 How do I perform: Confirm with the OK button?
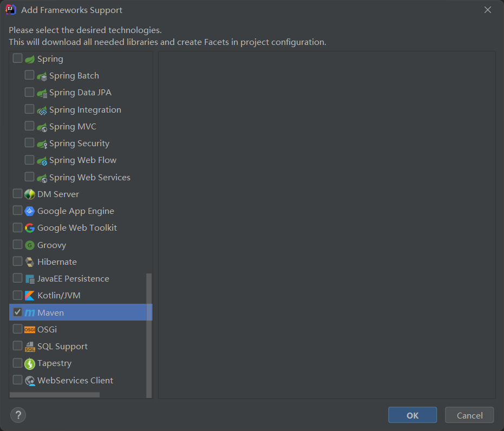[x=413, y=415]
